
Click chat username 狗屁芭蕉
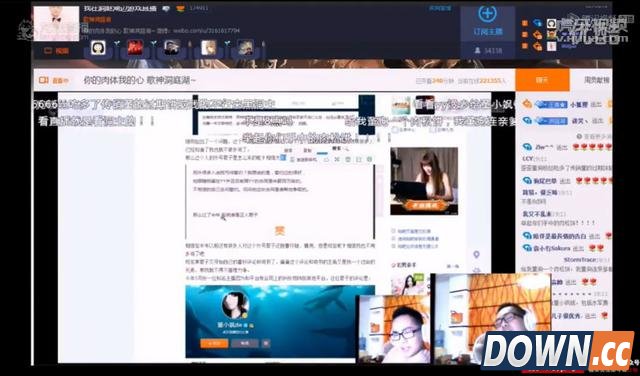[x=545, y=180]
